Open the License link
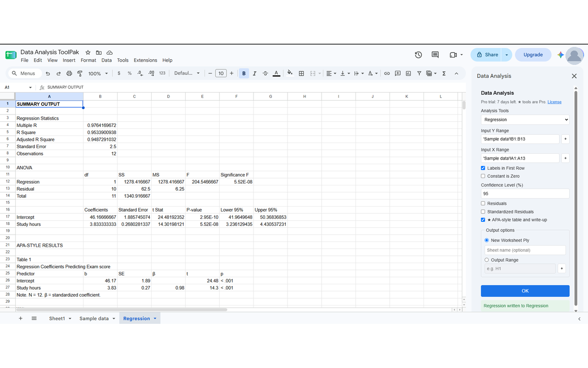 554,102
